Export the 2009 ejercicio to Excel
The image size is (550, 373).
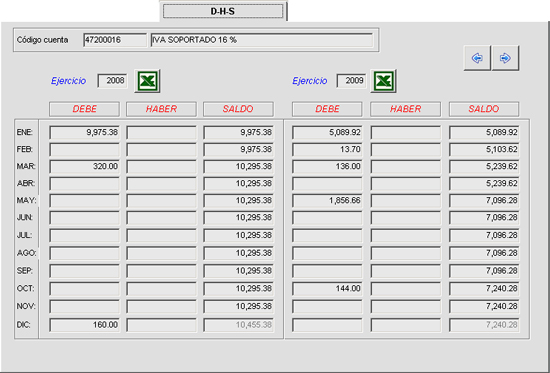pyautogui.click(x=384, y=81)
